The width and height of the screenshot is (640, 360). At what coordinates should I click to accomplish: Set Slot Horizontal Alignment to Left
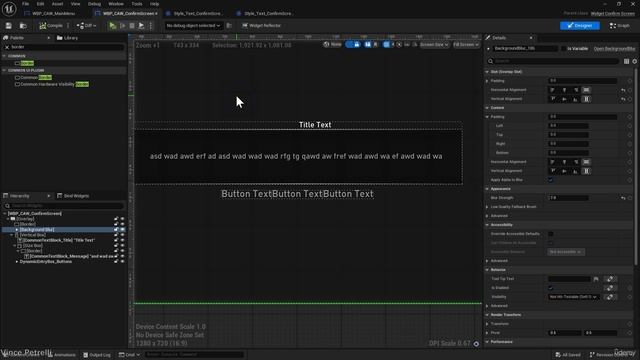[553, 90]
